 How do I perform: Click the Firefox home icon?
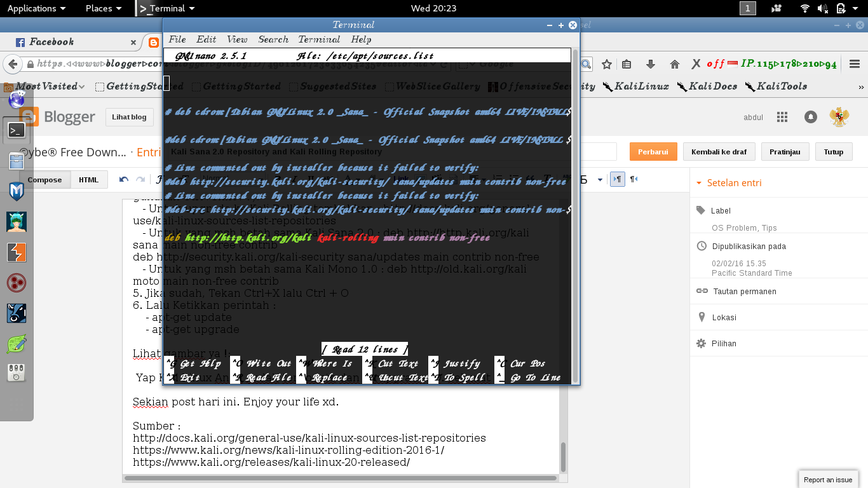click(x=674, y=64)
